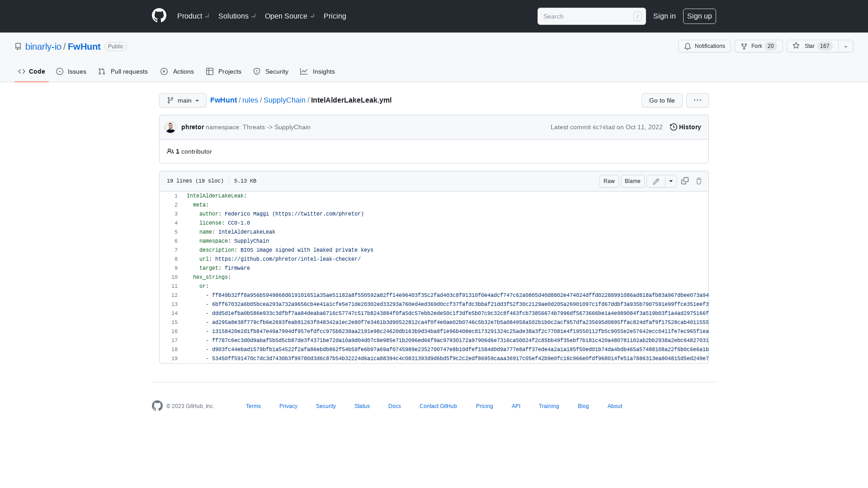Screen dimensions: 868x488
Task: Click the trash delete file icon
Action: tap(699, 181)
